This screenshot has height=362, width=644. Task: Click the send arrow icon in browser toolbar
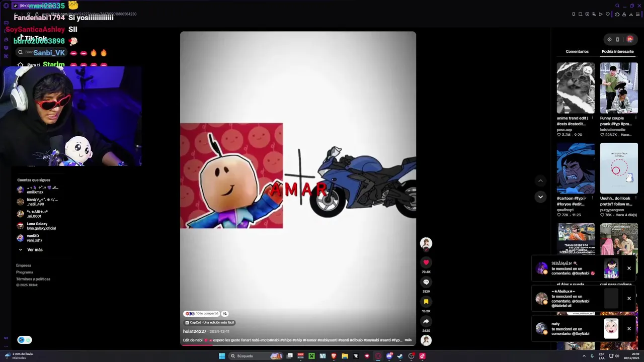tap(601, 14)
